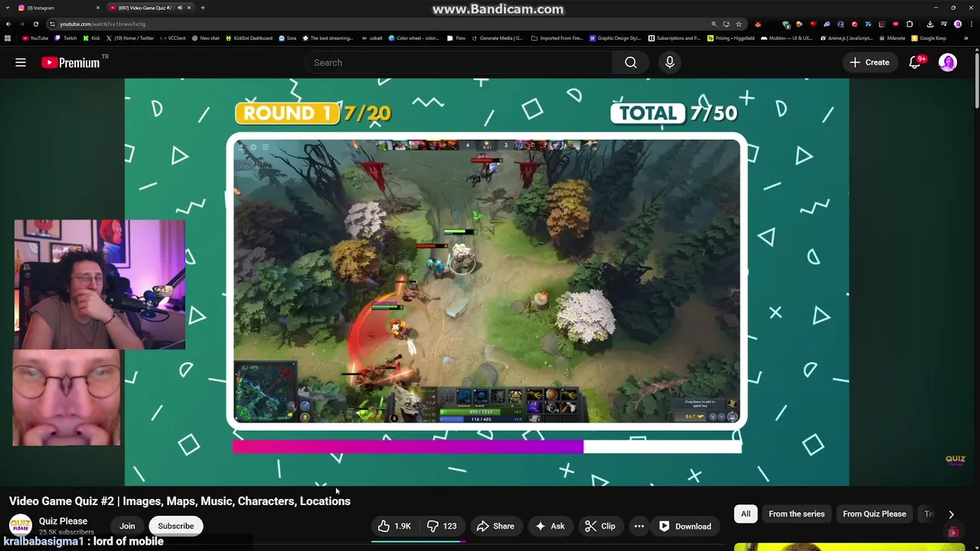Open the YouTube bookmark

(35, 38)
